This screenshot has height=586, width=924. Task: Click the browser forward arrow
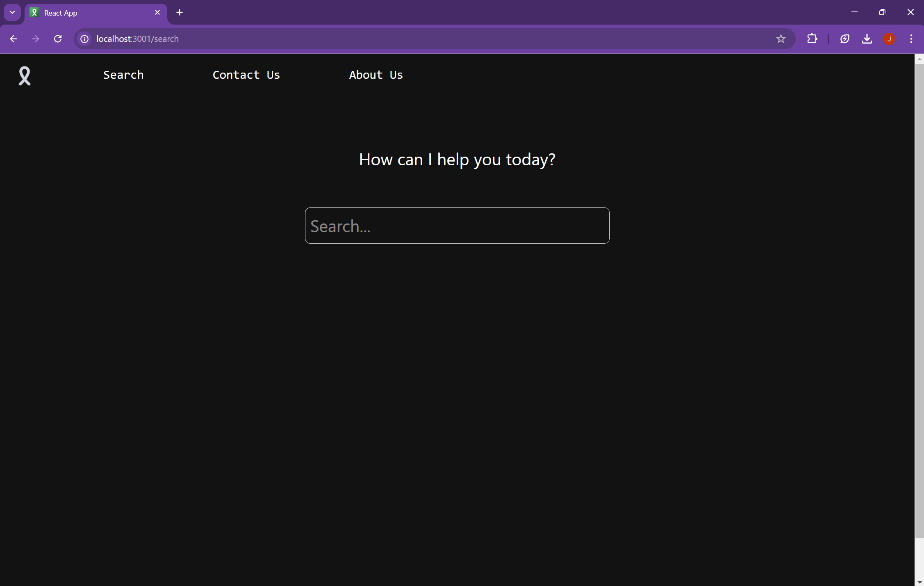(x=36, y=39)
